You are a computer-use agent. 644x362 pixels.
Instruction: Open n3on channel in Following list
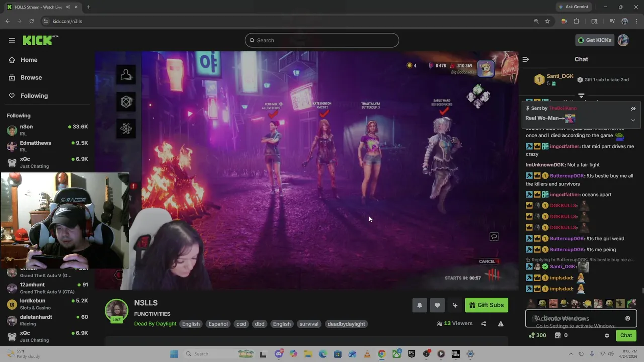[x=47, y=130]
